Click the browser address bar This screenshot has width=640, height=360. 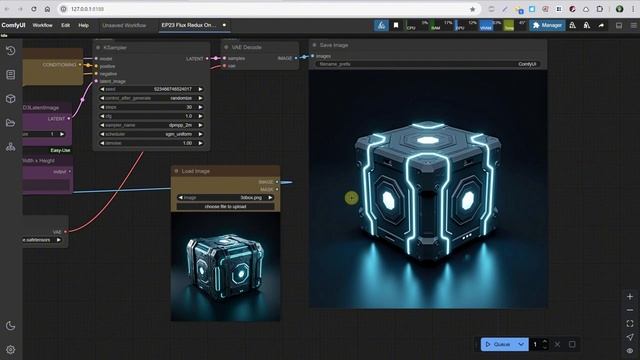click(x=268, y=9)
